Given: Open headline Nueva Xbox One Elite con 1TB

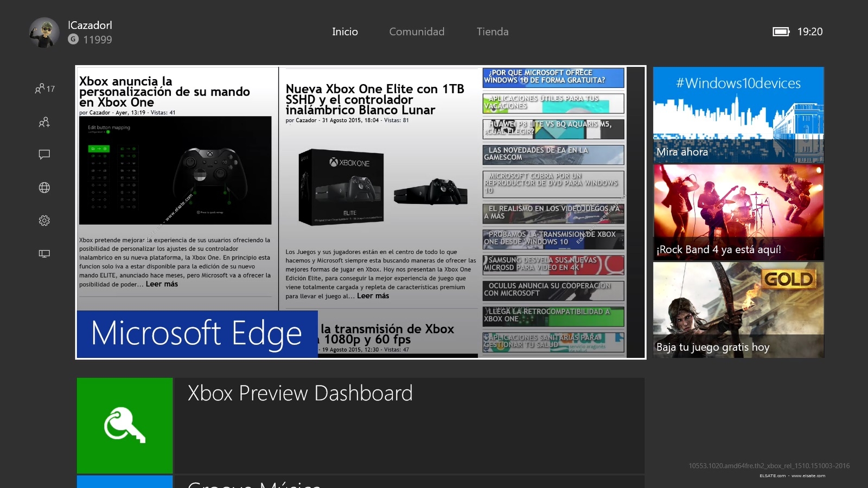Looking at the screenshot, I should 375,99.
